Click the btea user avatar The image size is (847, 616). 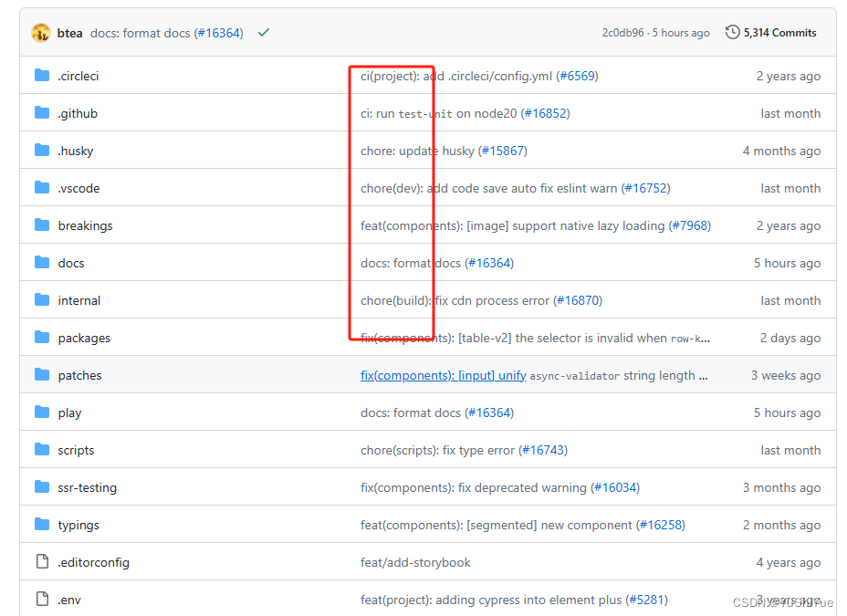coord(41,33)
